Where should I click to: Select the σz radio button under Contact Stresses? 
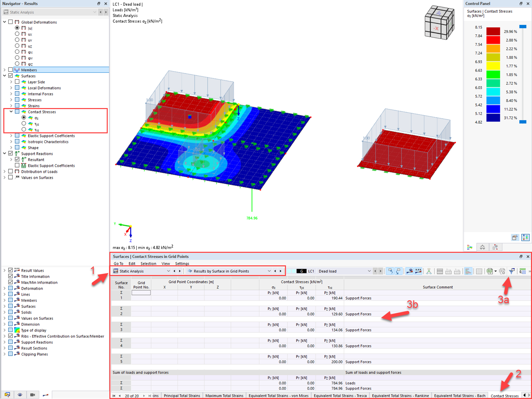point(24,117)
